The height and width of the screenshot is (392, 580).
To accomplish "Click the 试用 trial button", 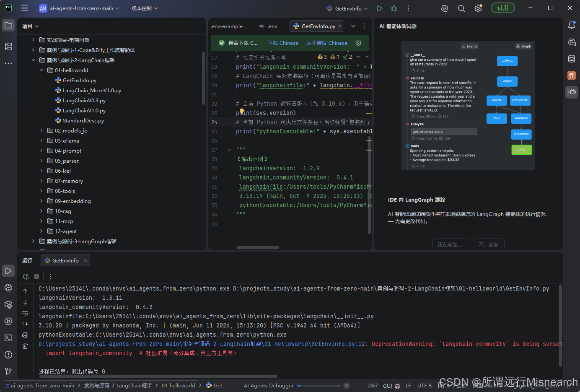I will coord(503,8).
